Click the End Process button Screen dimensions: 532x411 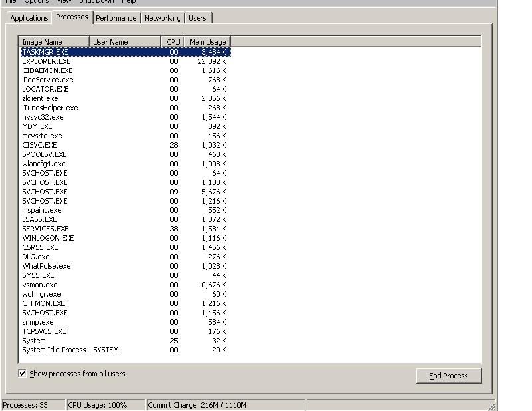(448, 376)
